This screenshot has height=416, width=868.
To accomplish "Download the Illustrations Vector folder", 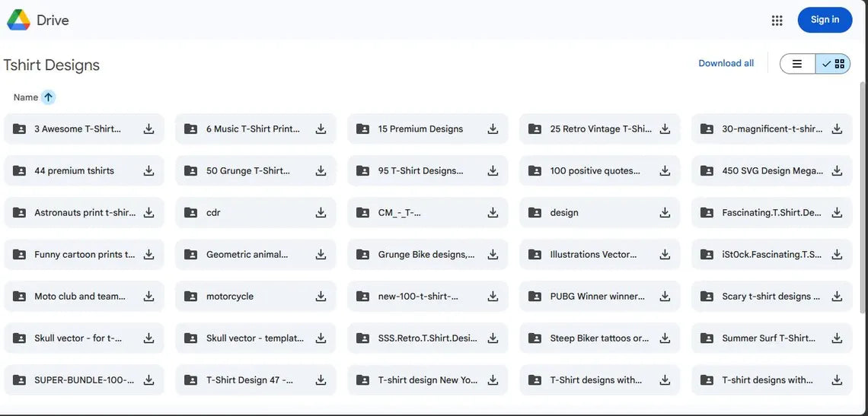I will [x=665, y=255].
